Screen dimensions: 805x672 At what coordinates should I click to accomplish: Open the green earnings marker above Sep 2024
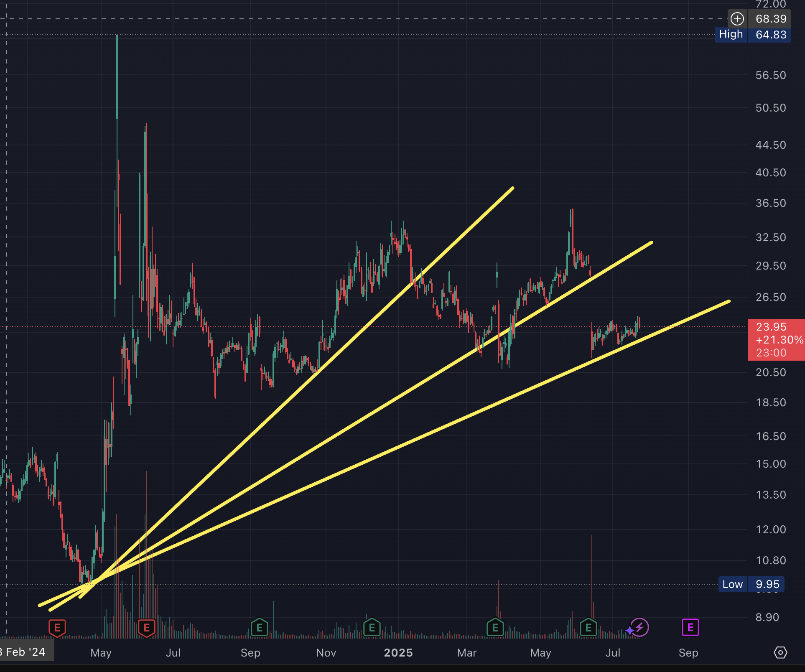click(260, 627)
